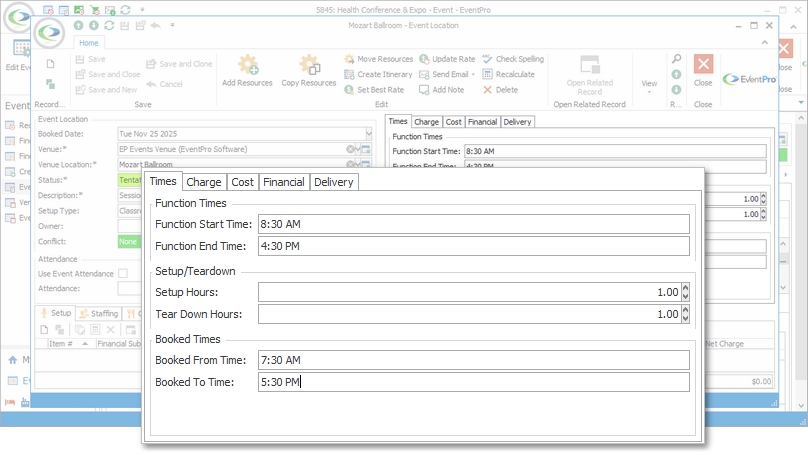The height and width of the screenshot is (455, 808).
Task: Click the green Status Tentative field
Action: [129, 180]
